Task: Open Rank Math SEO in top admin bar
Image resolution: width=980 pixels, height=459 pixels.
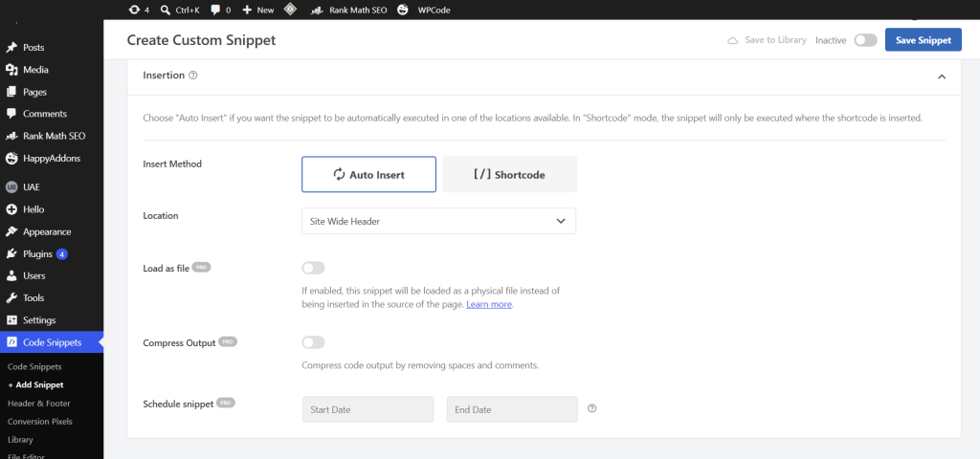Action: 348,10
